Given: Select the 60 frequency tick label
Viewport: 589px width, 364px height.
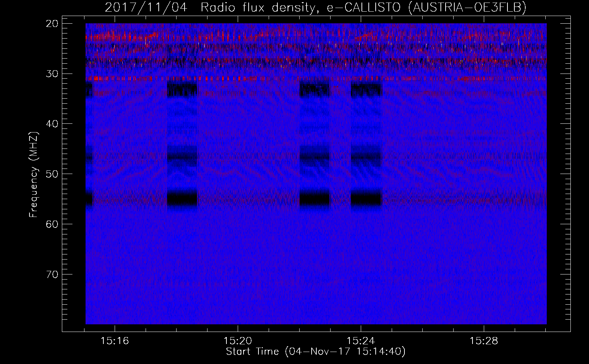Looking at the screenshot, I should coord(52,224).
